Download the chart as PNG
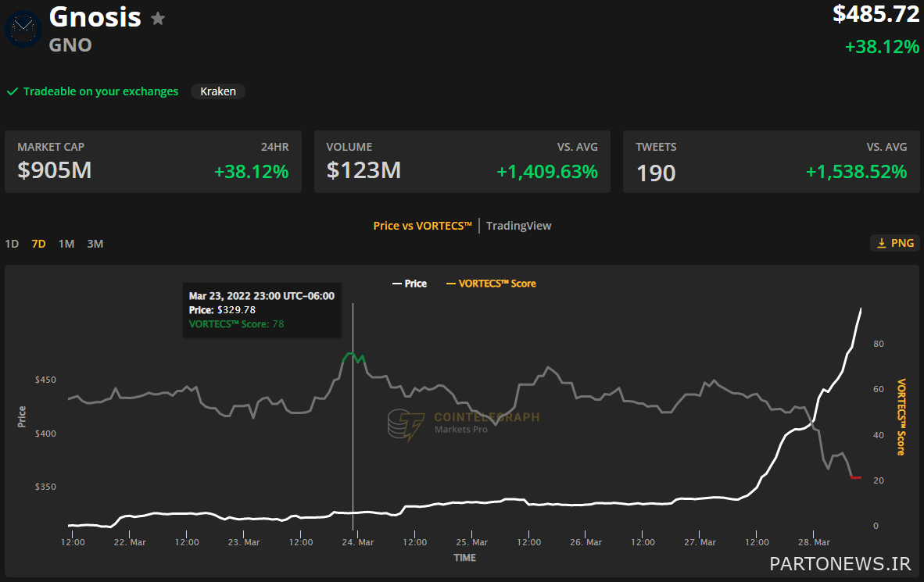This screenshot has width=924, height=582. point(895,243)
